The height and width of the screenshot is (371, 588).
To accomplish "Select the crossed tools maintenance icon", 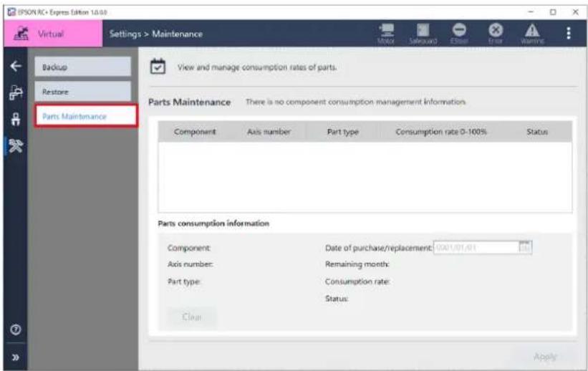I will pyautogui.click(x=16, y=146).
